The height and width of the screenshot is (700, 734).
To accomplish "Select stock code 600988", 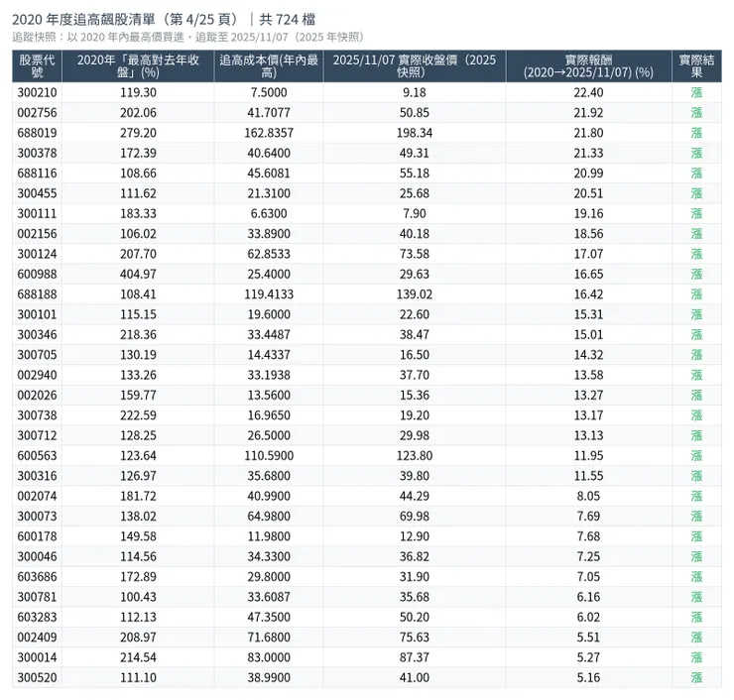I will point(37,274).
